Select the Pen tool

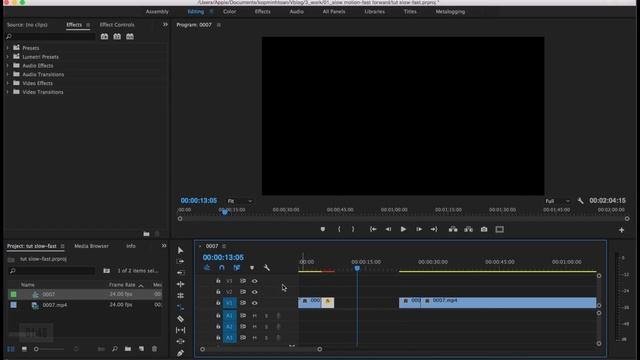(x=180, y=353)
